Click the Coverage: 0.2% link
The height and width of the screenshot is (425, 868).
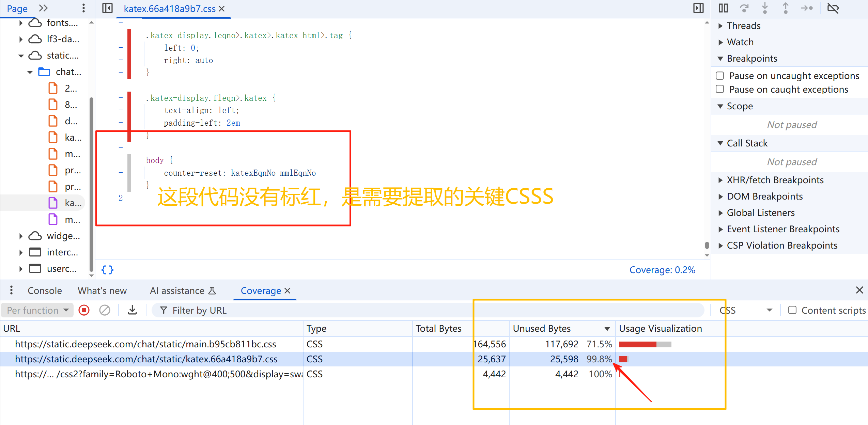[662, 270]
